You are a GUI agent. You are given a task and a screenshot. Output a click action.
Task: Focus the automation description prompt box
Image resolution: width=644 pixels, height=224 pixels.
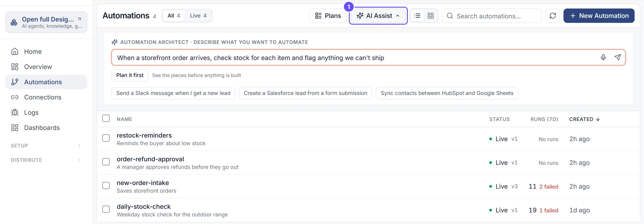pos(368,57)
